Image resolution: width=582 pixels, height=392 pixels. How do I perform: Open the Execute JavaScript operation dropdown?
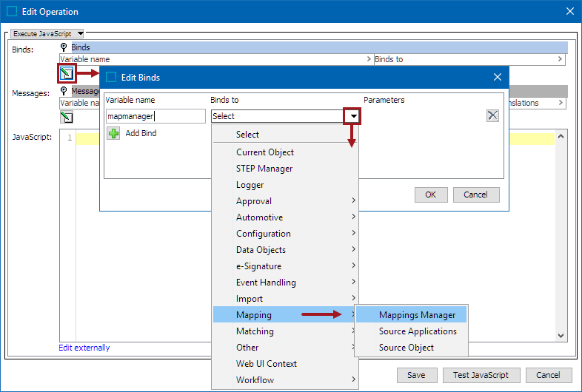point(48,33)
